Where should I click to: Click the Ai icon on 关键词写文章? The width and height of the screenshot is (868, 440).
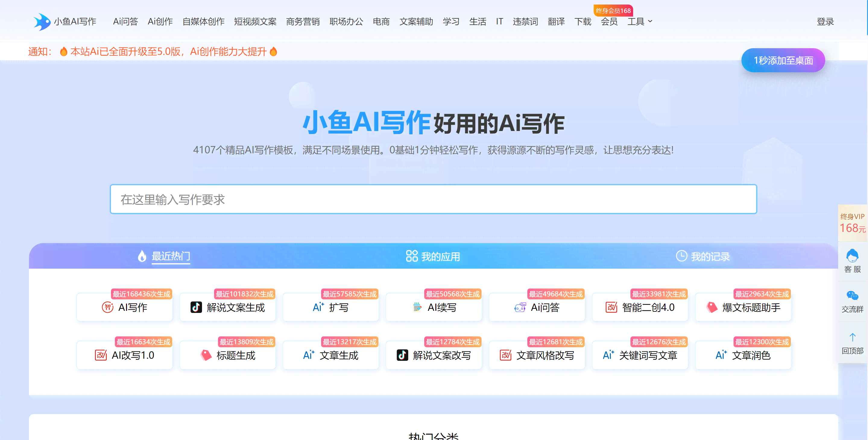(608, 355)
